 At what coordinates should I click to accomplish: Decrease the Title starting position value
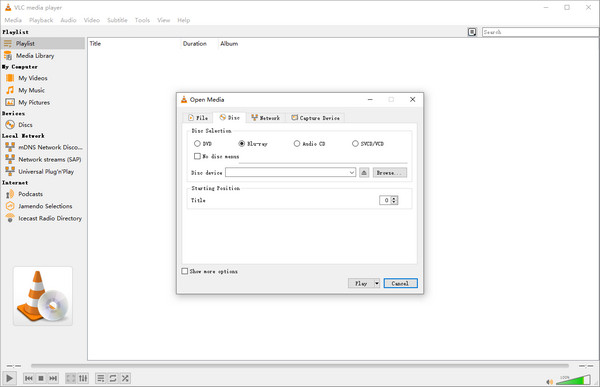[x=395, y=202]
